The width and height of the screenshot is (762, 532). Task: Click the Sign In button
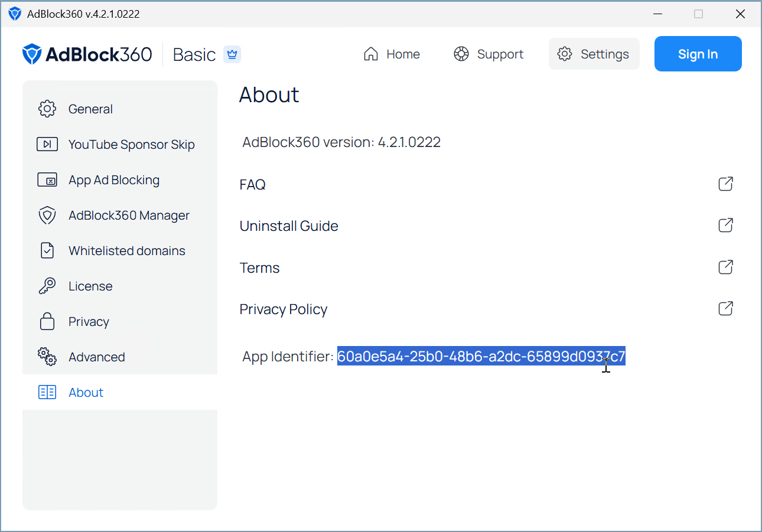pos(698,54)
